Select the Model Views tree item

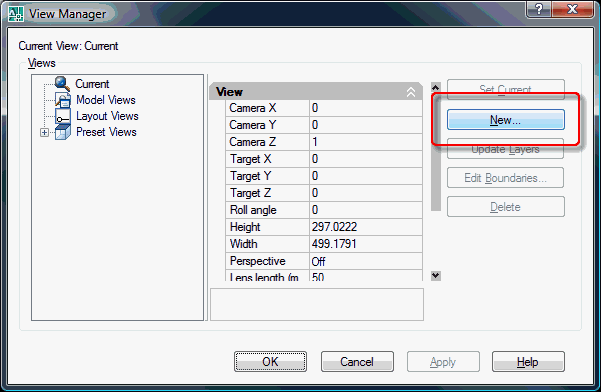pos(106,100)
